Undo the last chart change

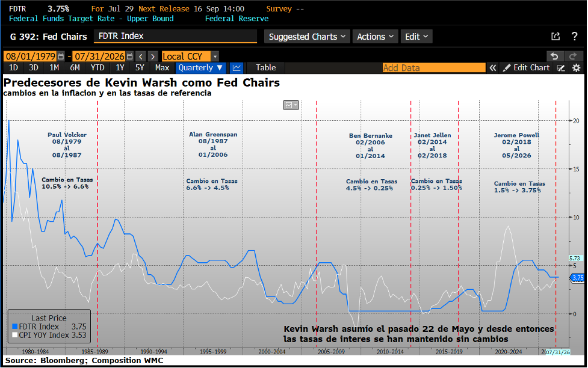(x=554, y=56)
